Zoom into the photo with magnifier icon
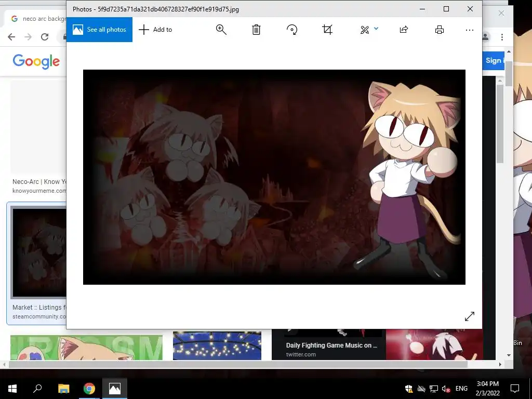 tap(221, 30)
